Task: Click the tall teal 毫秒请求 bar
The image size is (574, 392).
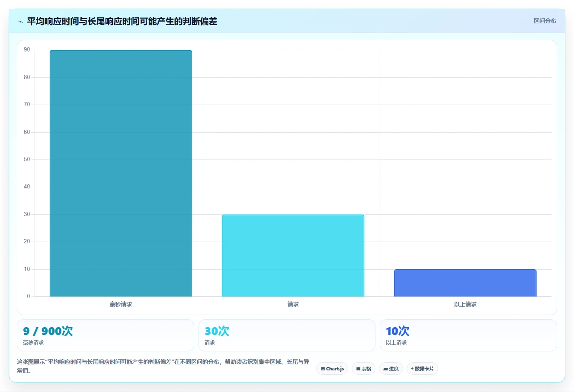Action: point(121,173)
